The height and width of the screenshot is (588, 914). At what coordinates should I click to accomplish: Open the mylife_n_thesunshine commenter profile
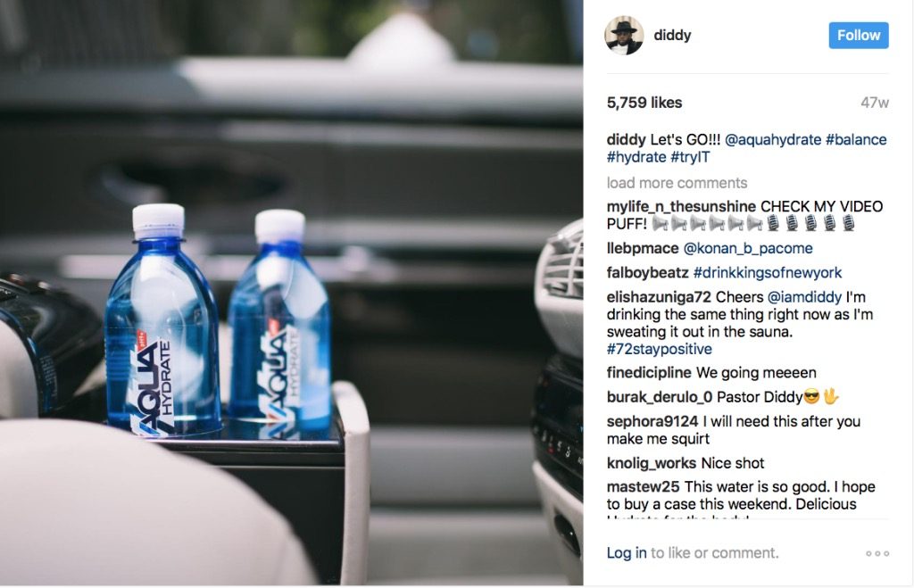(681, 207)
